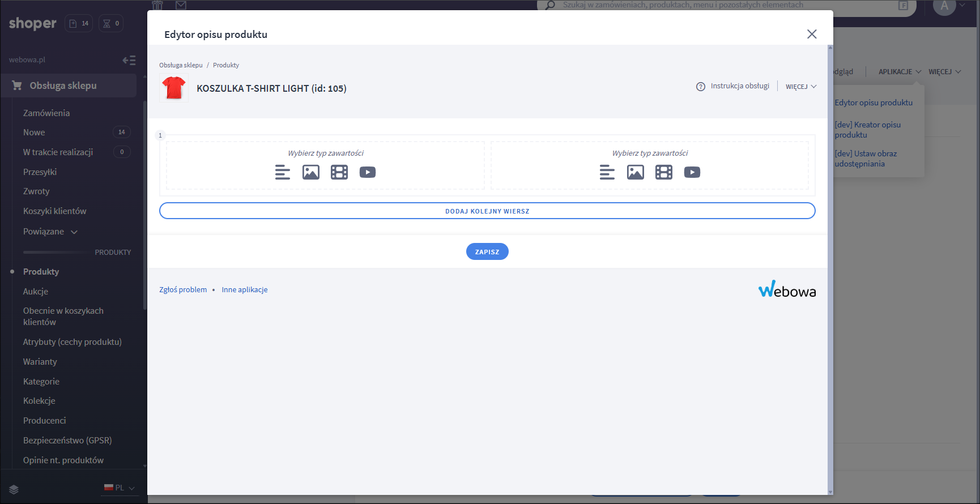Expand WIĘCEJ dropdown in editor header
This screenshot has height=504, width=980.
[x=800, y=87]
